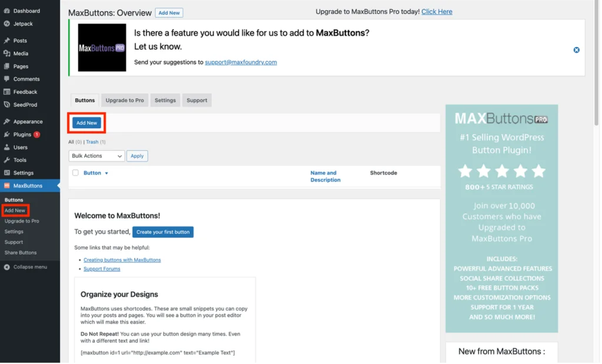Select Buttons in MaxButtons submenu
602x364 pixels.
pos(14,200)
